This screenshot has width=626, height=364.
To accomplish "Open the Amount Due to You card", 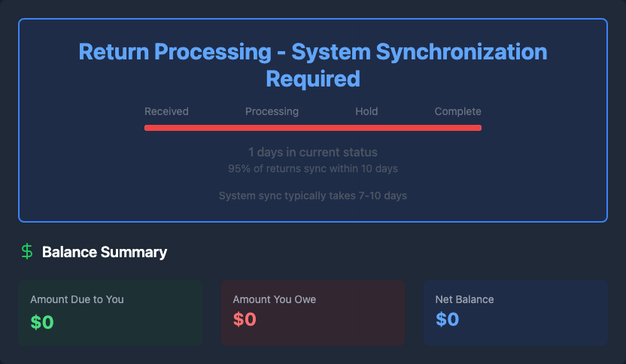I will 110,312.
